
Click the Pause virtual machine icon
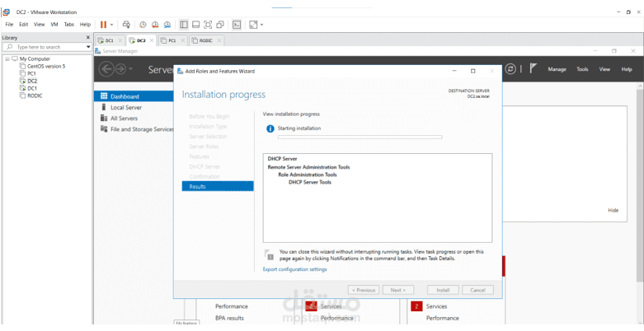pos(103,25)
